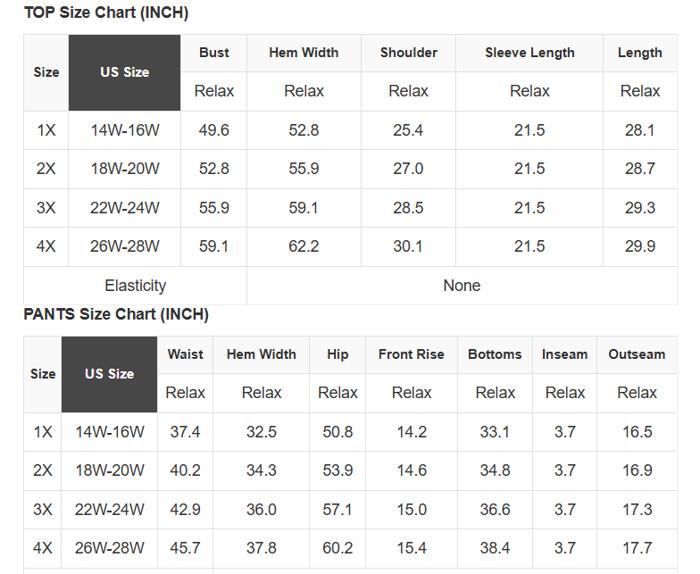Screen dimensions: 700x574
Task: Click the elasticity value None
Action: (x=461, y=285)
